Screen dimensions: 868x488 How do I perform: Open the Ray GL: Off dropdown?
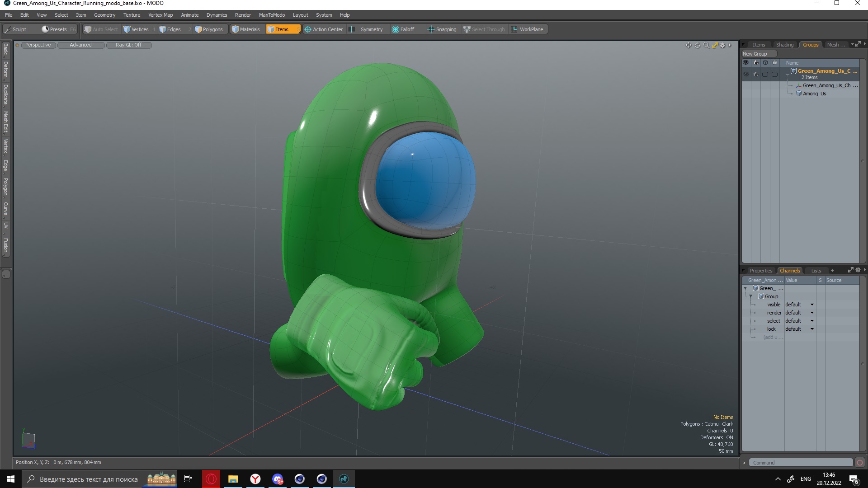click(x=128, y=45)
